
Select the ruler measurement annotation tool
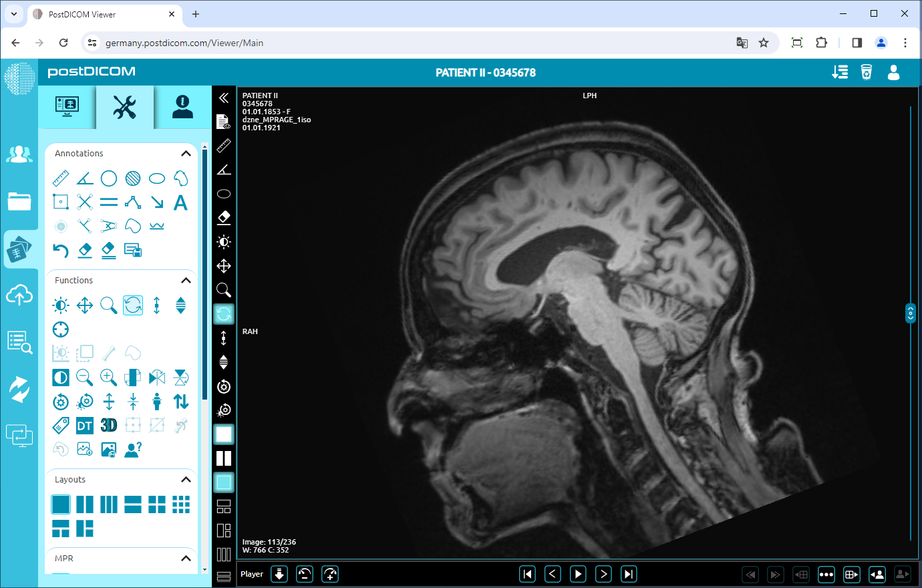[x=61, y=178]
